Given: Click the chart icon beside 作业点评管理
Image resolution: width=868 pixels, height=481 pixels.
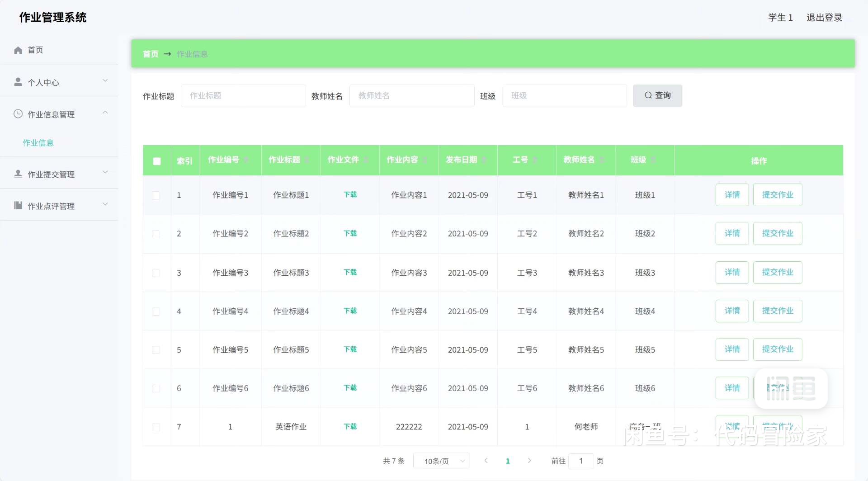Looking at the screenshot, I should 18,205.
